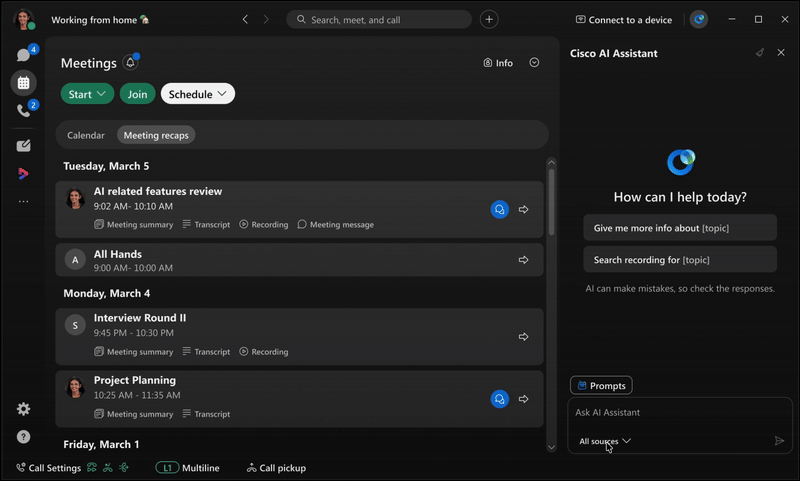Open Transcript of Project Planning
Screen dimensions: 800x481
coord(206,414)
